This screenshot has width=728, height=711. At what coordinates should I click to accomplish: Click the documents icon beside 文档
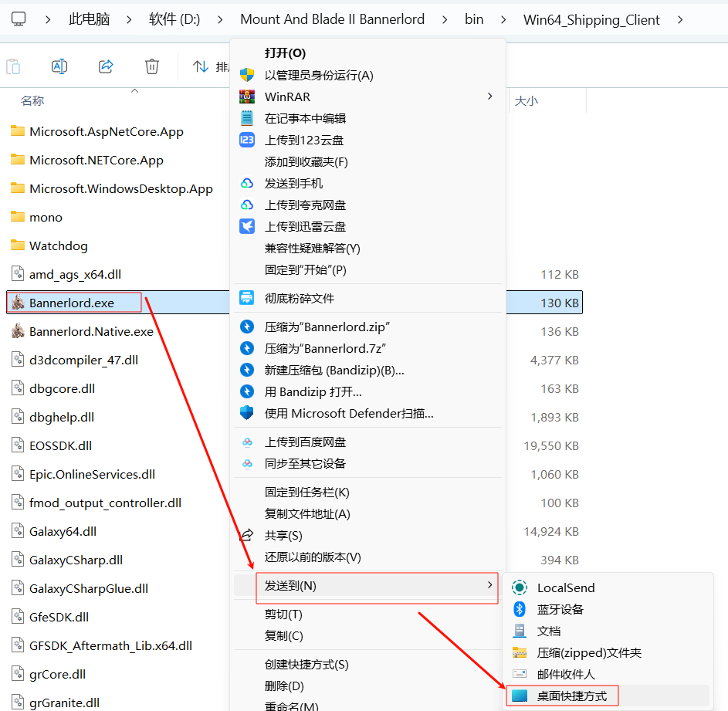pyautogui.click(x=520, y=631)
